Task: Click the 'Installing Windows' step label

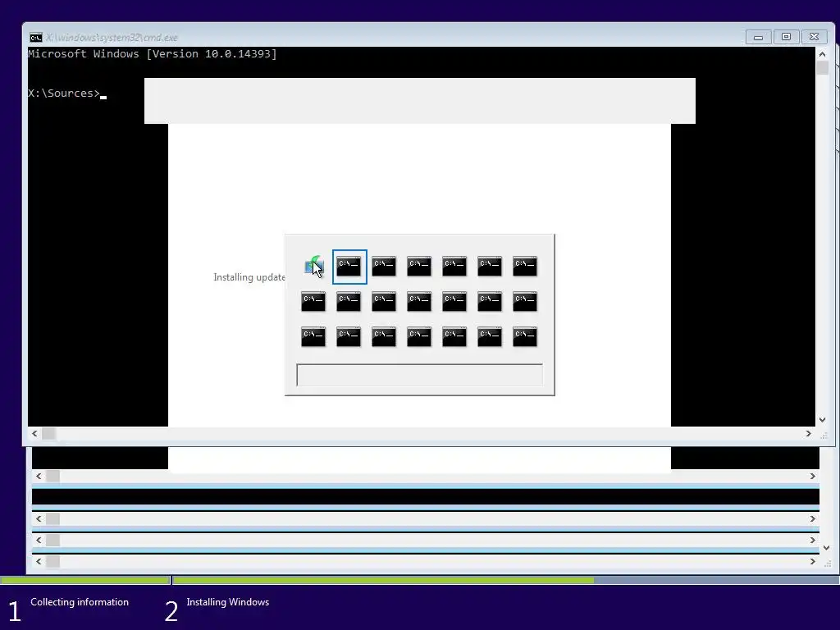Action: [228, 602]
